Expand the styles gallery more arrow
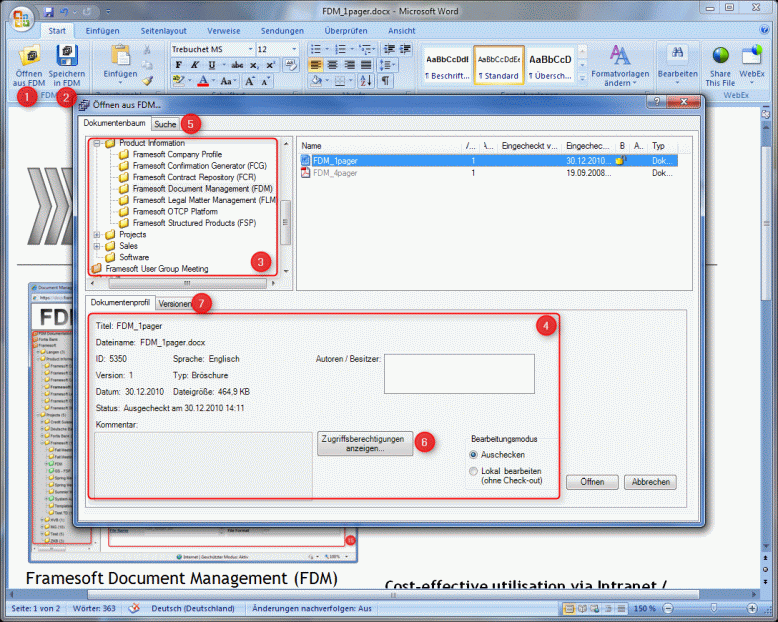The width and height of the screenshot is (778, 622). (583, 77)
